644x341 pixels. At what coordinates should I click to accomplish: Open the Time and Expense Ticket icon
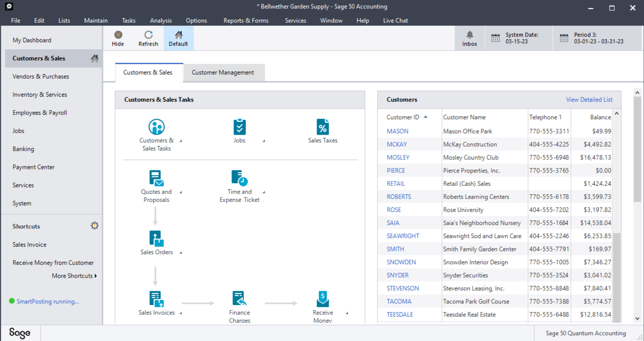coord(239,178)
